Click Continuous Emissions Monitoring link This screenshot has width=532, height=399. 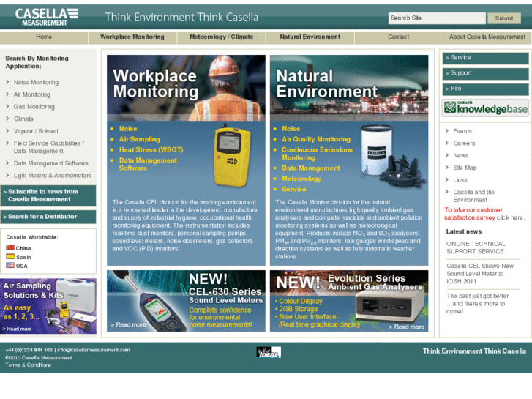pos(317,154)
